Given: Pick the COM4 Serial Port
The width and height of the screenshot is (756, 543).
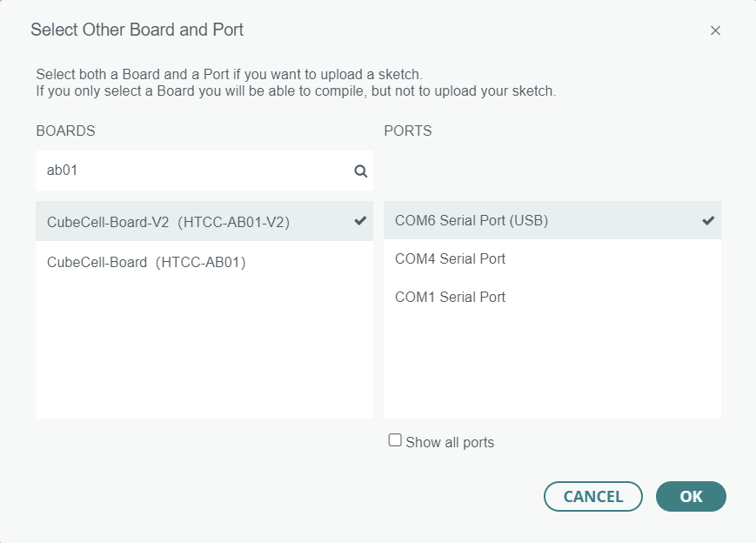Looking at the screenshot, I should (x=450, y=258).
